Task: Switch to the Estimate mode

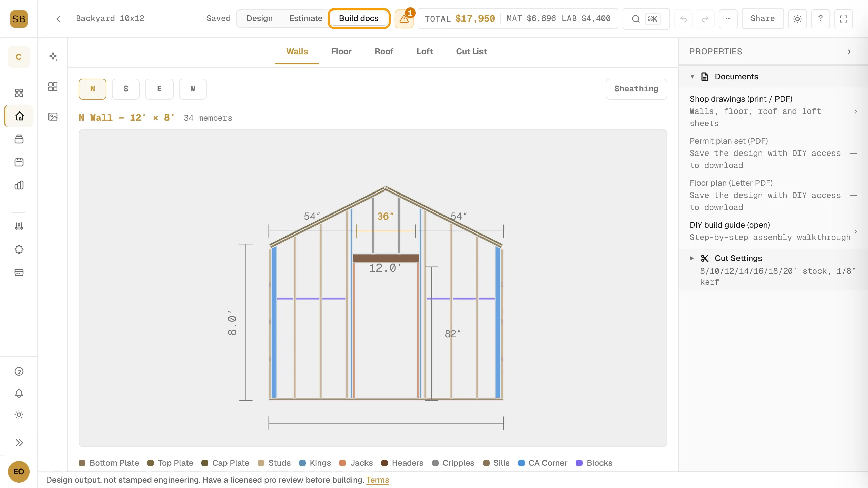Action: tap(305, 18)
